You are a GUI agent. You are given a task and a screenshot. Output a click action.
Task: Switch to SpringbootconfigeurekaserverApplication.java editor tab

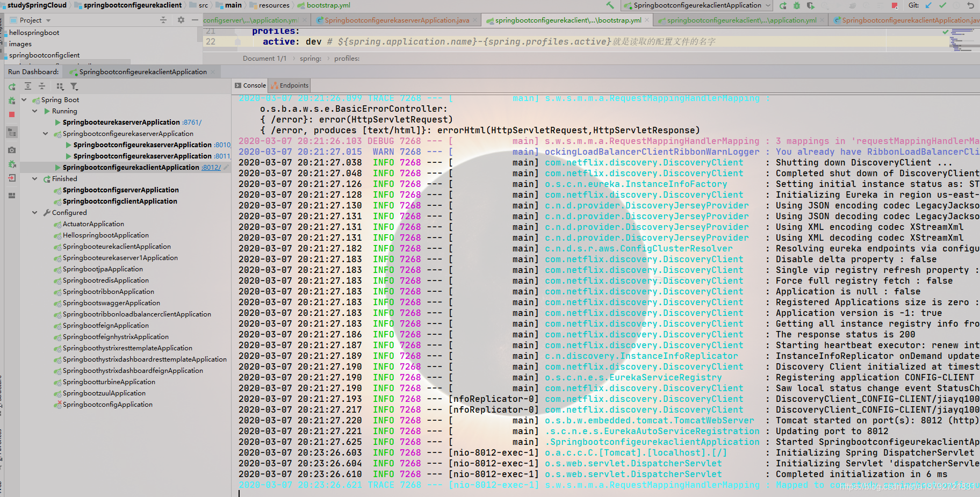coord(397,20)
